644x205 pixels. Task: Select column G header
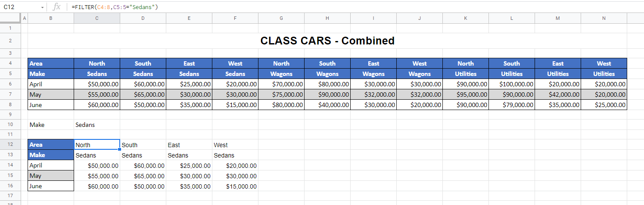pyautogui.click(x=281, y=18)
